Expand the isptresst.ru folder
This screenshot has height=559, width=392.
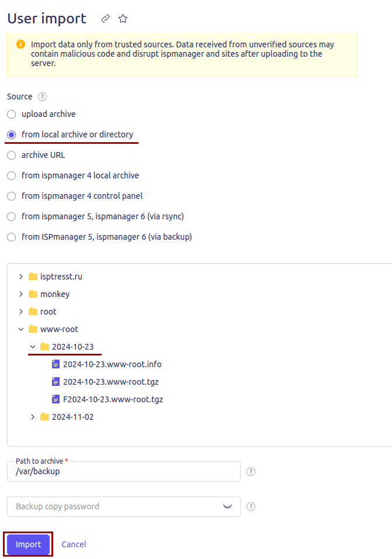[x=21, y=277]
